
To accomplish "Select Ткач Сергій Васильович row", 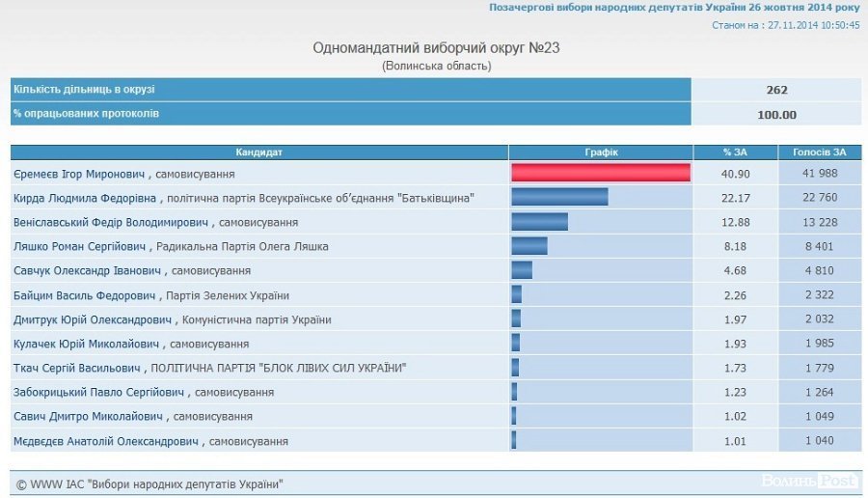I will (x=209, y=368).
